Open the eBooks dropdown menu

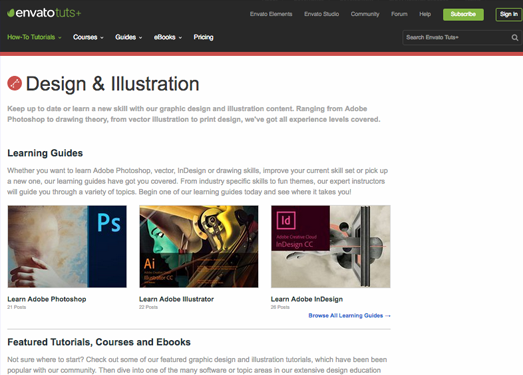click(x=168, y=37)
